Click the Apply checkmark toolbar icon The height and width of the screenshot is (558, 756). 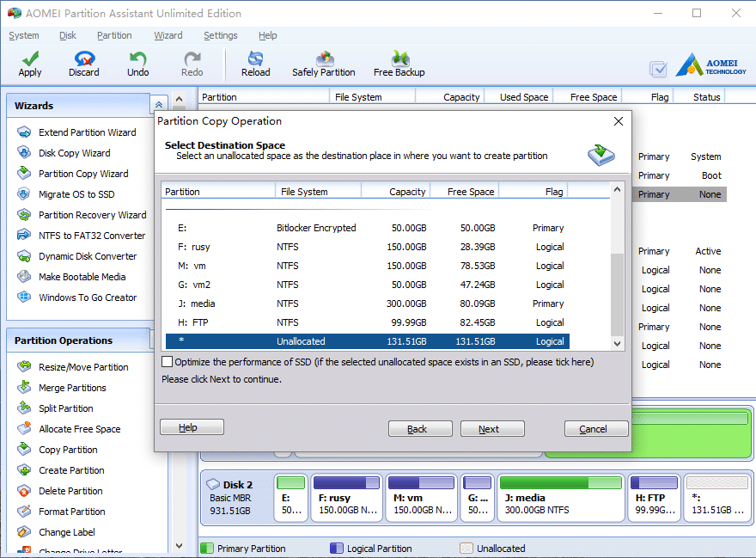[x=30, y=58]
